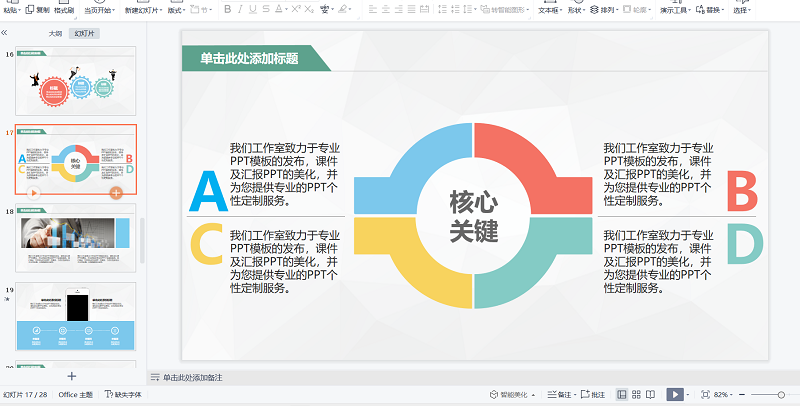Open the 演示工具 dropdown menu

pos(674,10)
